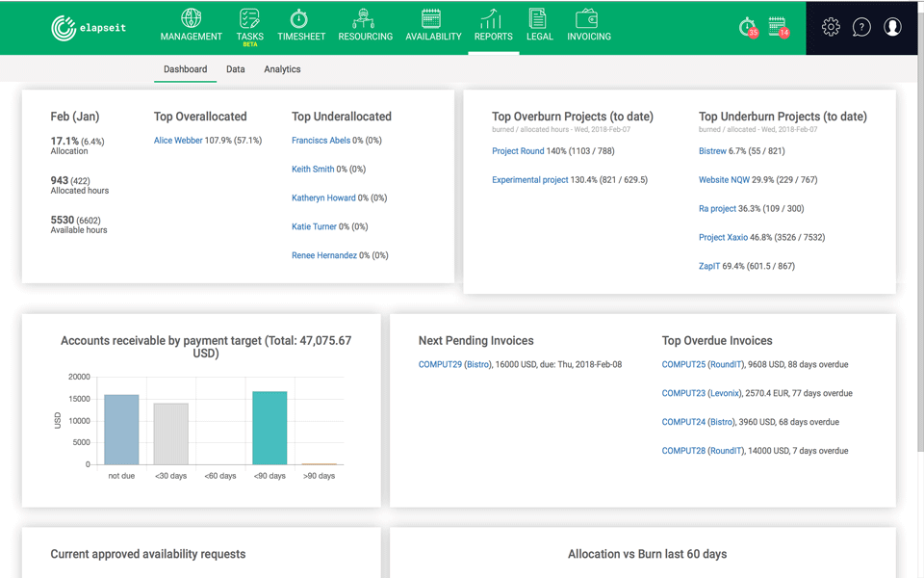Open calendar notifications with badge 14
924x578 pixels.
click(779, 27)
